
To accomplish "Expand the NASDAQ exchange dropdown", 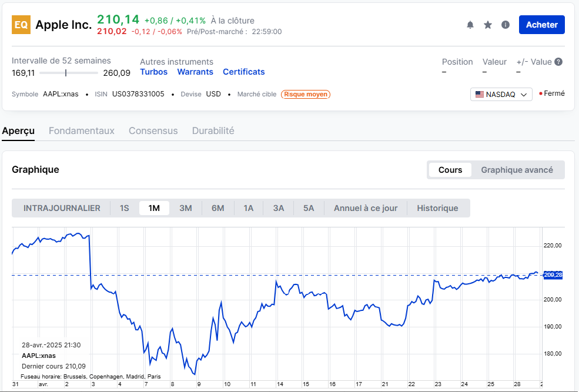I will [x=501, y=94].
